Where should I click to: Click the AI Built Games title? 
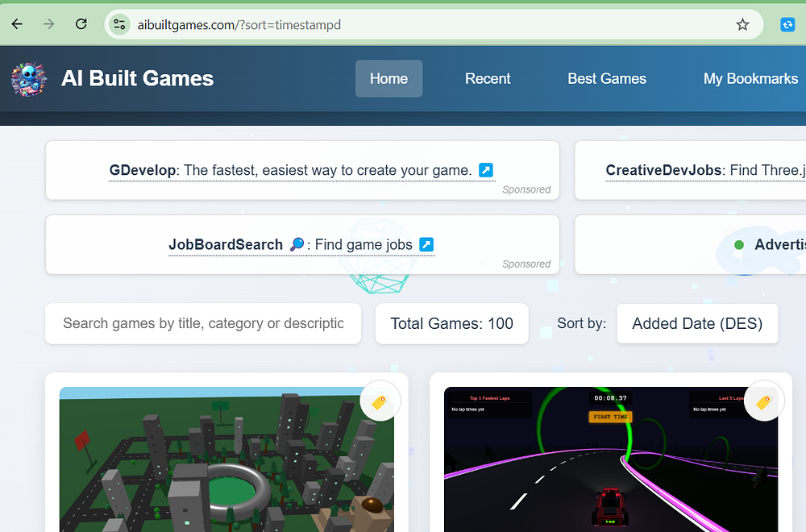137,79
